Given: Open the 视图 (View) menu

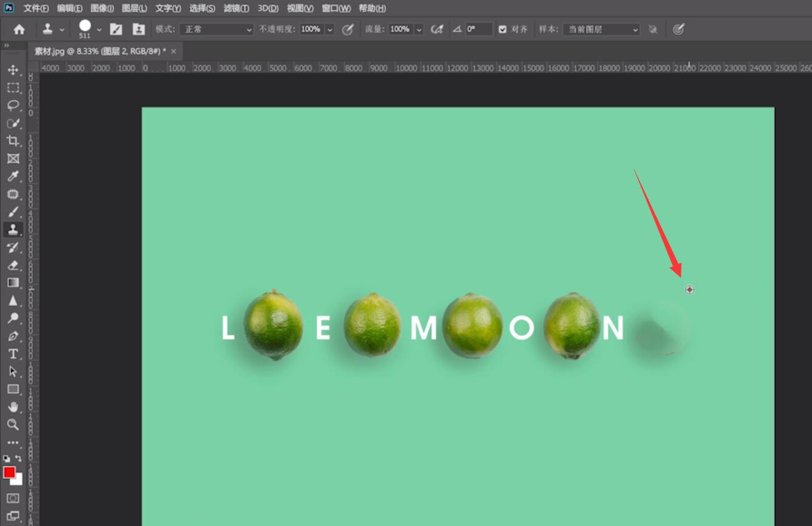Looking at the screenshot, I should click(x=300, y=8).
